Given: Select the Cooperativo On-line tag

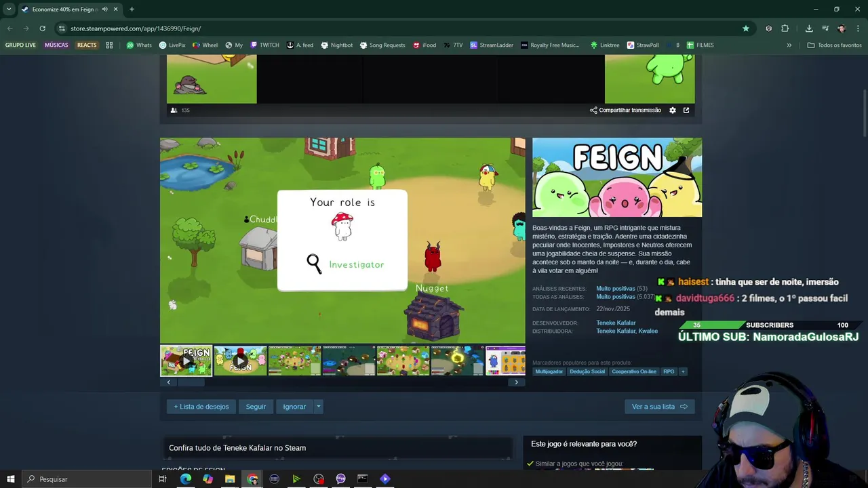Looking at the screenshot, I should coord(634,371).
